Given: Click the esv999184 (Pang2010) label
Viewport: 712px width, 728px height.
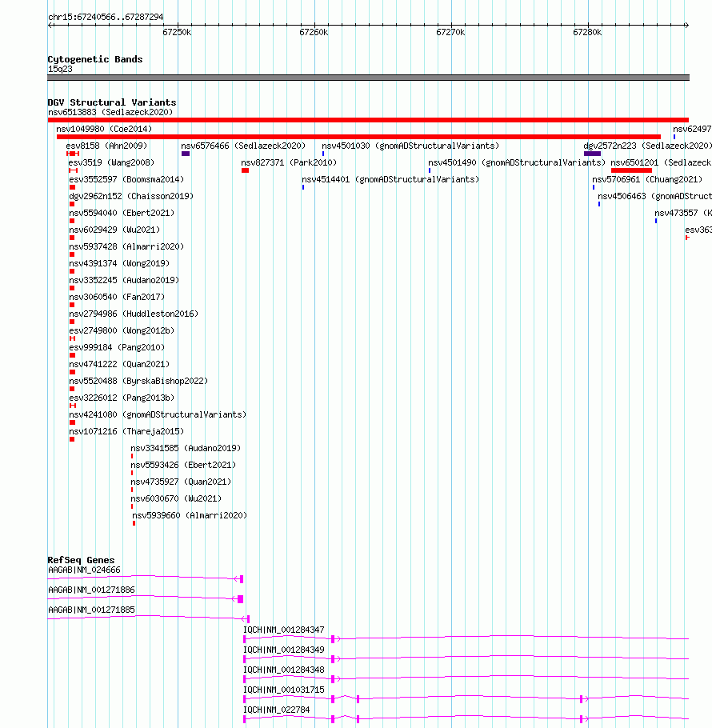Looking at the screenshot, I should pos(117,347).
